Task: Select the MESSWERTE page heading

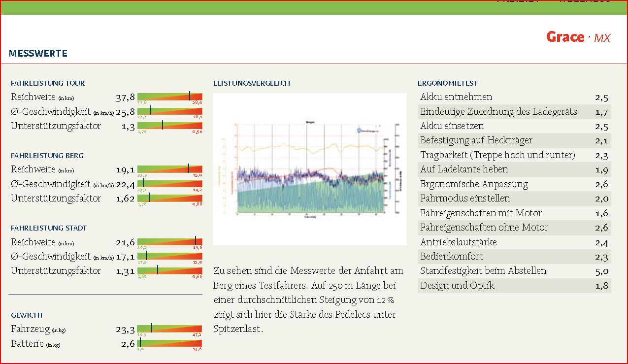Action: pyautogui.click(x=38, y=53)
